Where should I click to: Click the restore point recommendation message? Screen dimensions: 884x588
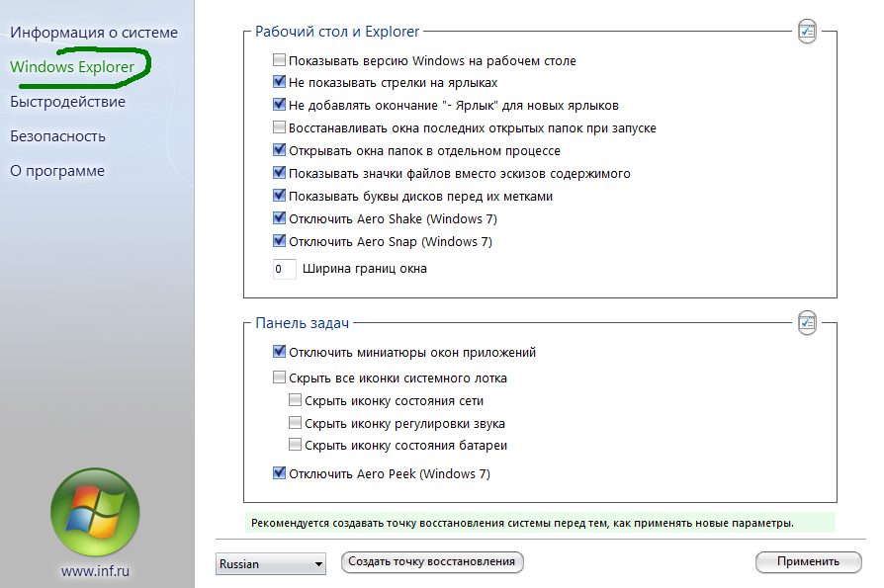tap(540, 523)
